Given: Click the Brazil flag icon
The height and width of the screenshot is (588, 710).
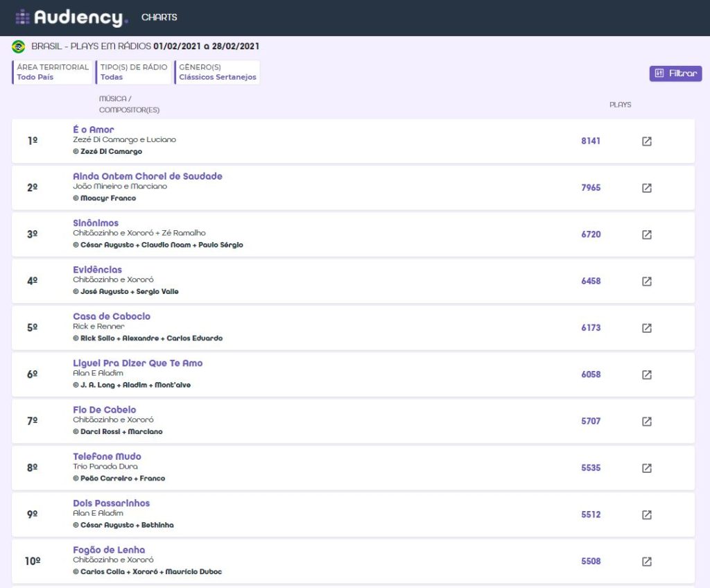Looking at the screenshot, I should pos(19,46).
